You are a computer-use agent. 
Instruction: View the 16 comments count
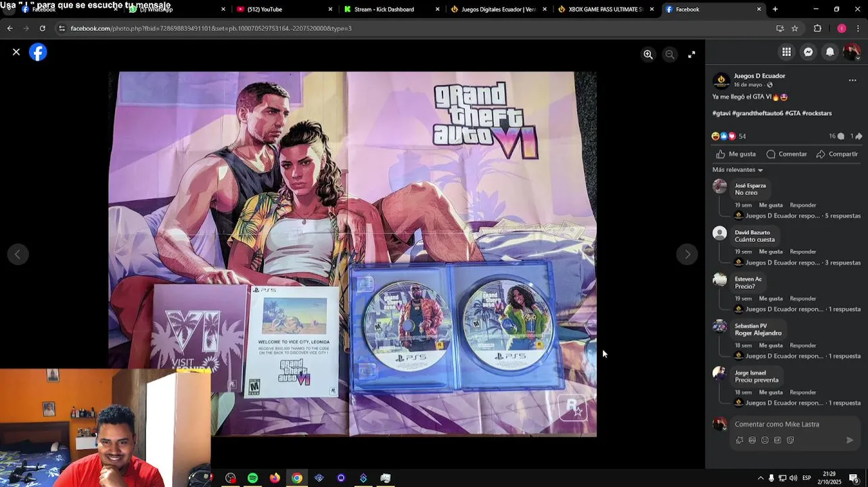click(836, 136)
